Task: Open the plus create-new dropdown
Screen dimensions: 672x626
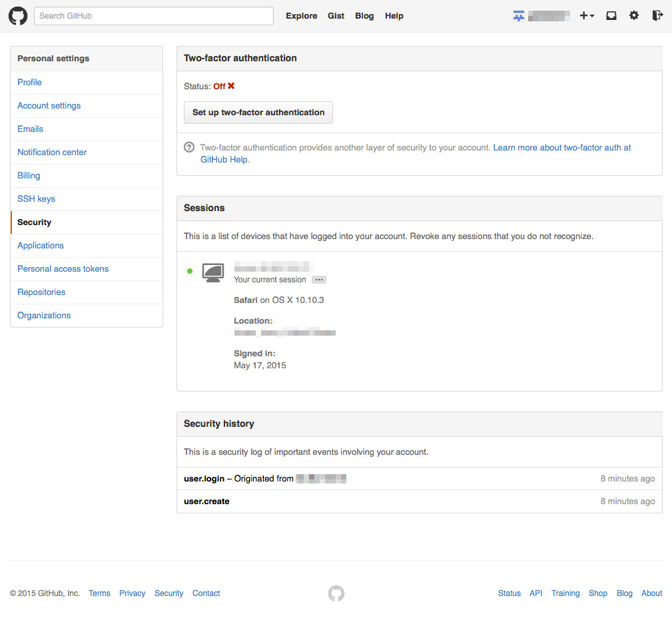Action: point(587,16)
